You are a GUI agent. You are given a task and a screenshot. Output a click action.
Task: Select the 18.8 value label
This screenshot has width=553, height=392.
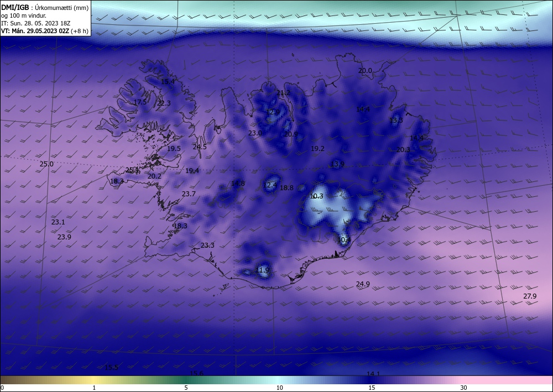[286, 188]
